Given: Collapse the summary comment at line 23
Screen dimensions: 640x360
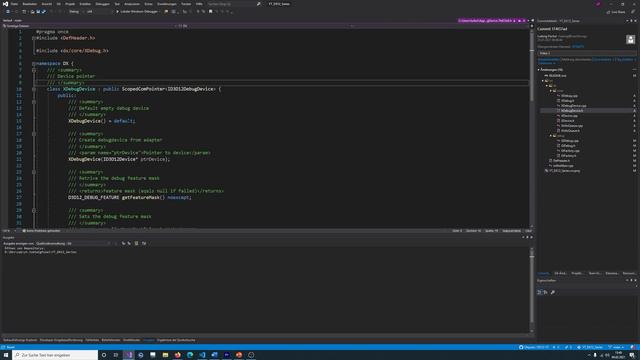Looking at the screenshot, I should [34, 172].
